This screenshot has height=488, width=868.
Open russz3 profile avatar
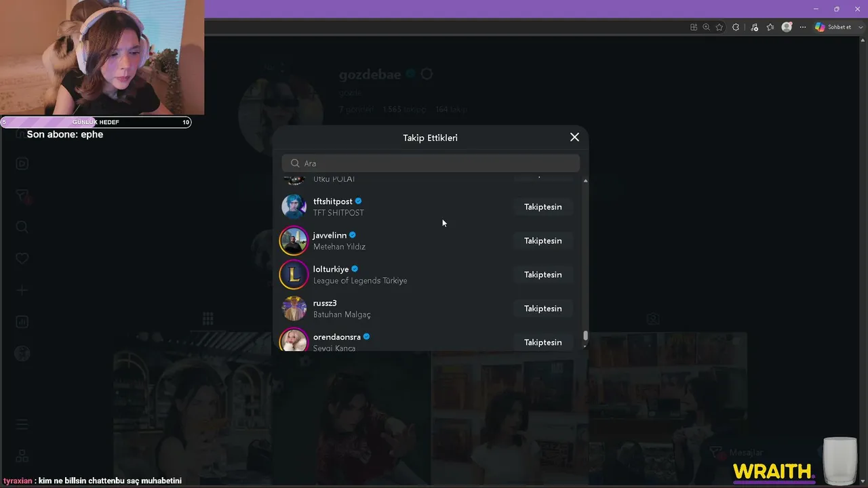[294, 308]
